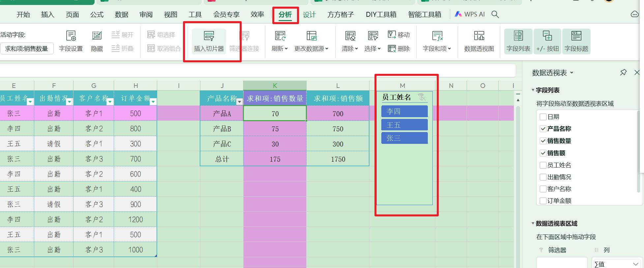Open the 数据透视图 pivot chart tool
The height and width of the screenshot is (268, 644).
click(479, 41)
